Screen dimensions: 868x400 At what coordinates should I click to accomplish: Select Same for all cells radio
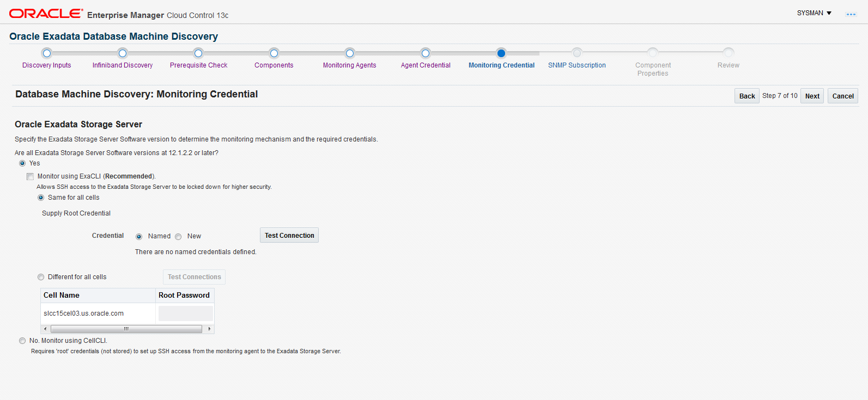pyautogui.click(x=41, y=198)
